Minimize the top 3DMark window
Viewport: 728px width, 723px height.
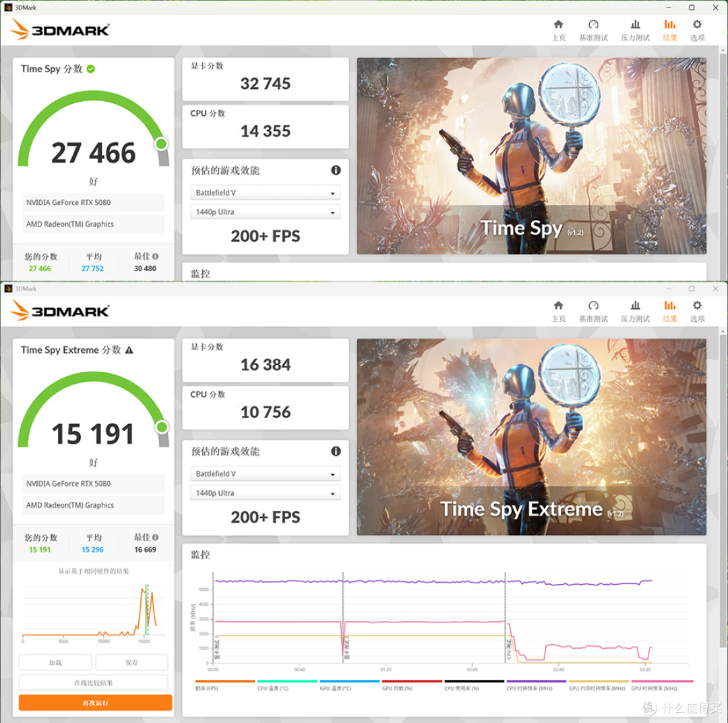tap(668, 7)
